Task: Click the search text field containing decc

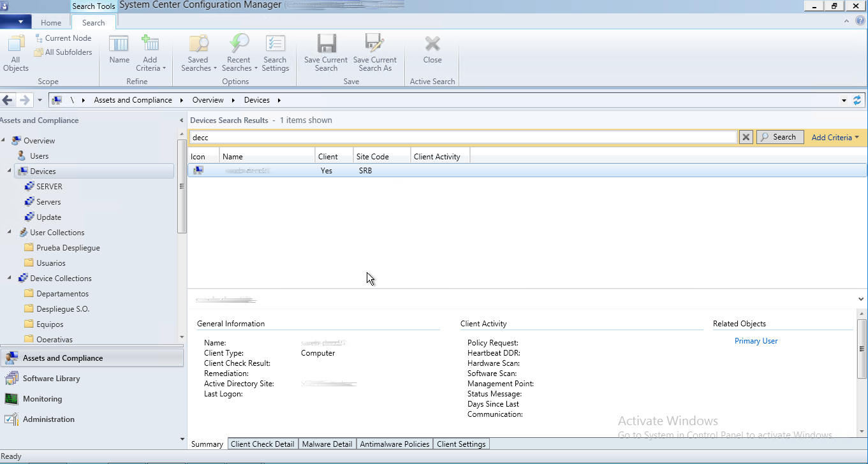Action: tap(462, 138)
